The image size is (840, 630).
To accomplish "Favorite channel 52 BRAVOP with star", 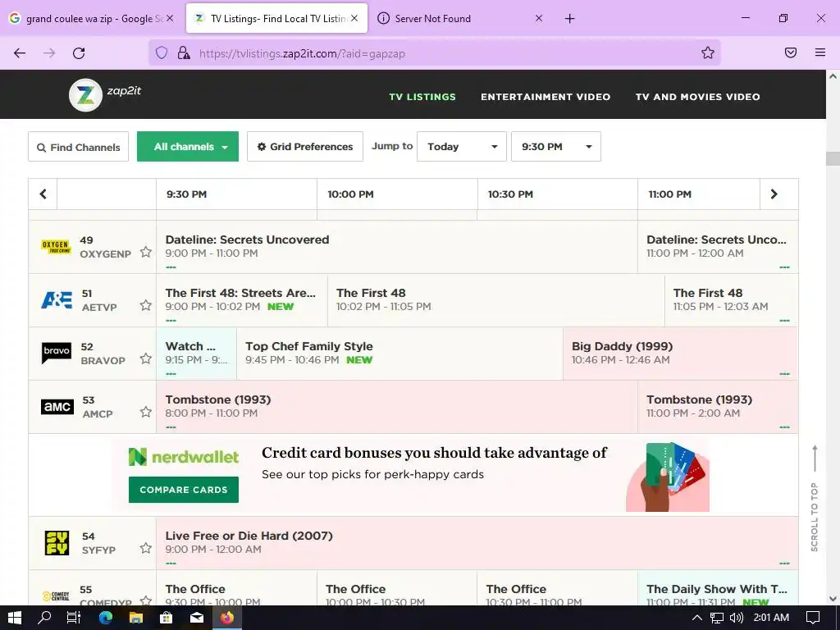I will point(146,358).
